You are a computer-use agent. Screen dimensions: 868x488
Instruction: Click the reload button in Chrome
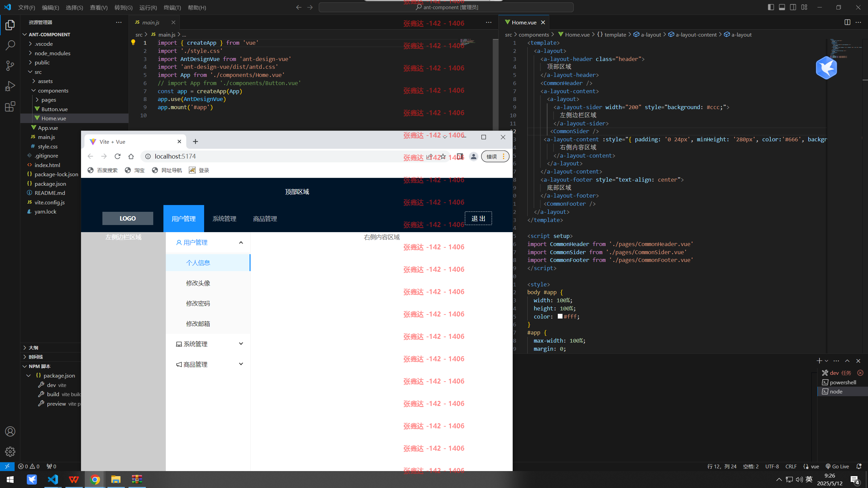pos(118,156)
